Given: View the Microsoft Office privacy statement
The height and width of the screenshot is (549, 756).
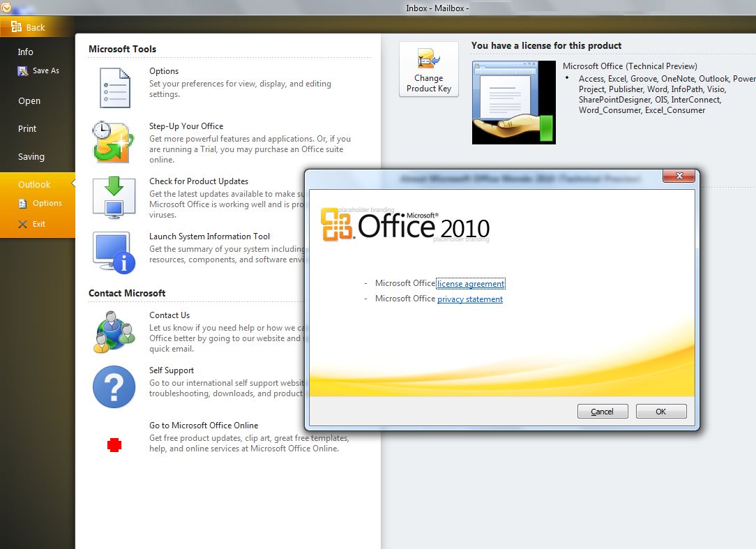Looking at the screenshot, I should point(469,299).
